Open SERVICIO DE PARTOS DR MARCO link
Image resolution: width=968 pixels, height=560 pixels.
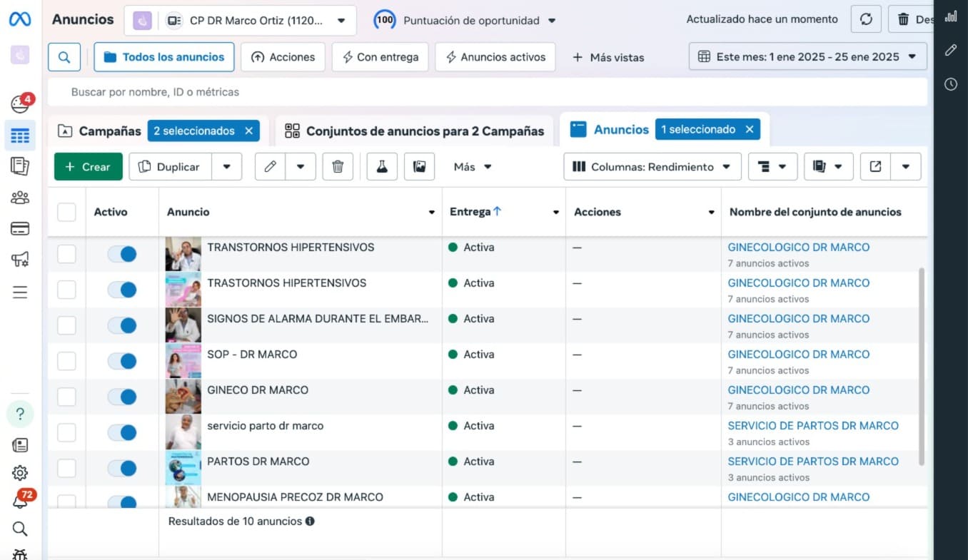pos(812,426)
